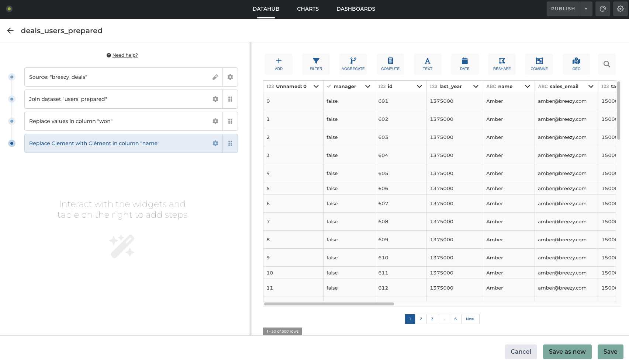Open the Need help? link
Screen dimensions: 629x364
pos(125,55)
